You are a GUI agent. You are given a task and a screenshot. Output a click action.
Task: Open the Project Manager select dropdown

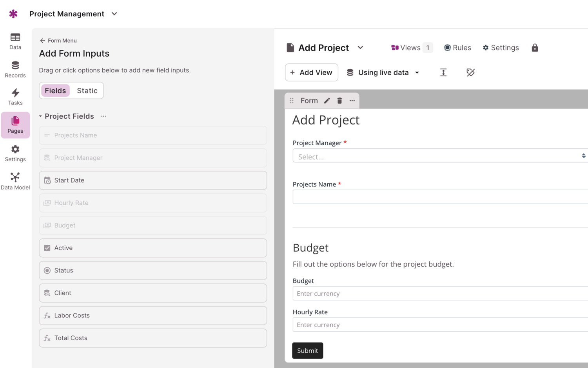(439, 156)
